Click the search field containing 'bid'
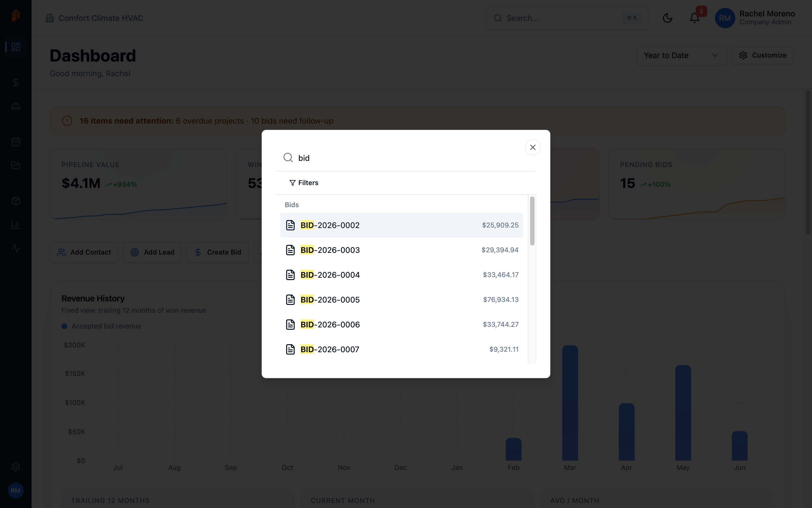This screenshot has width=812, height=508. point(406,158)
